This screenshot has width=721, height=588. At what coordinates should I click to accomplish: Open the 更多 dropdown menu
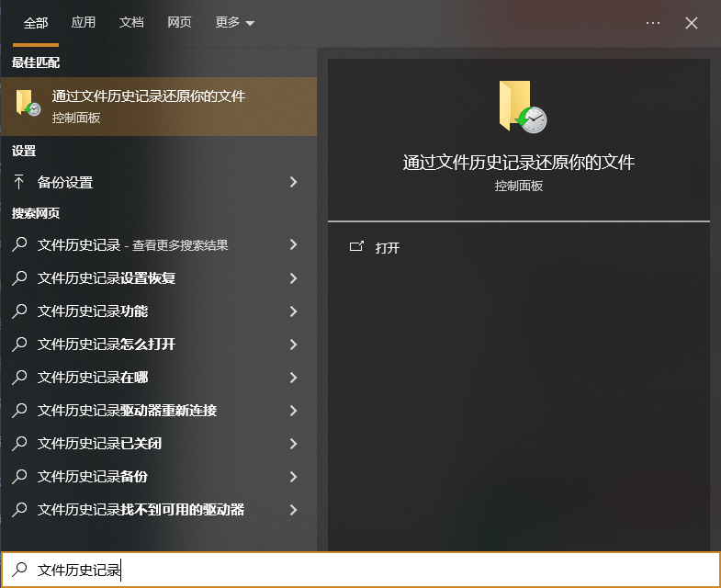click(234, 23)
